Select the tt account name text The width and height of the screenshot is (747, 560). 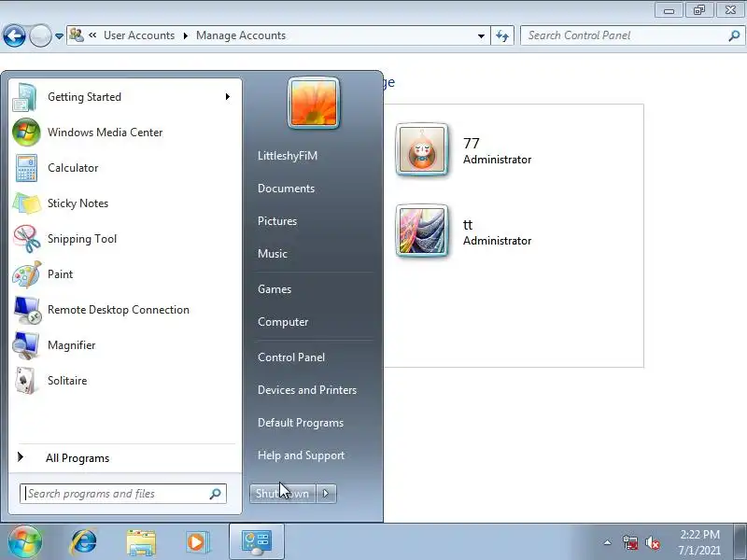(468, 225)
